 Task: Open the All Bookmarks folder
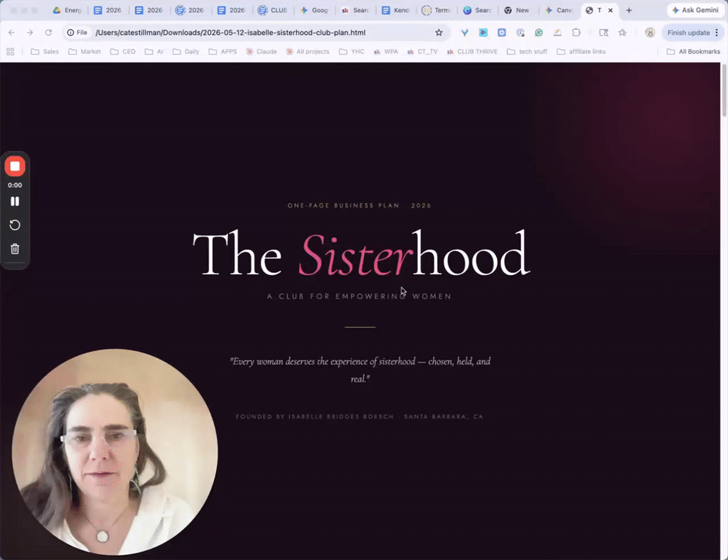click(x=694, y=51)
